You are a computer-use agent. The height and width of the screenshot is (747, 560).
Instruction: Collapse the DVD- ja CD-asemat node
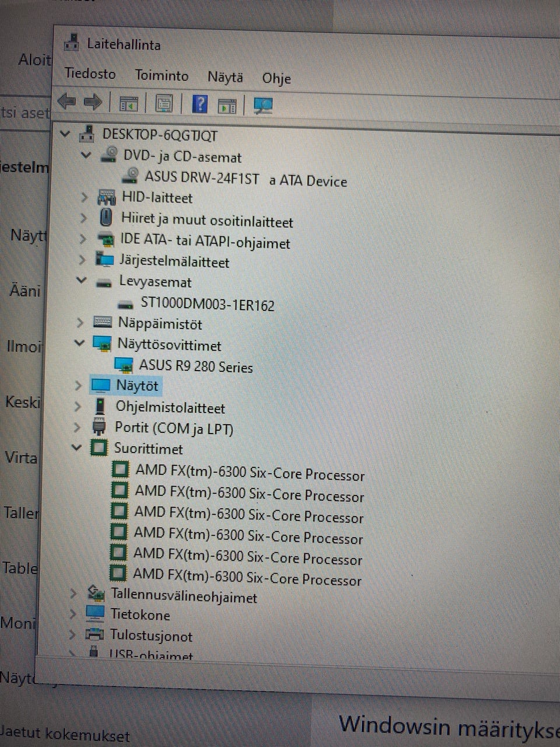click(86, 155)
